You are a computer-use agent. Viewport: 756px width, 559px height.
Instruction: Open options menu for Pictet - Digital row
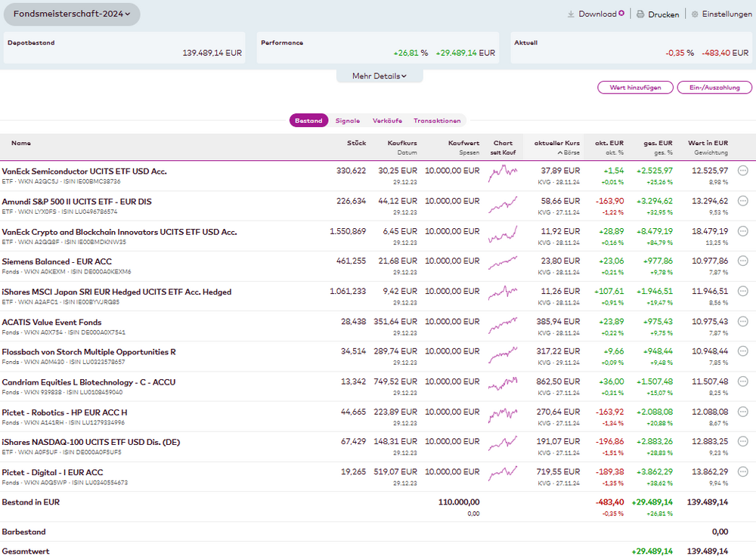pos(742,472)
